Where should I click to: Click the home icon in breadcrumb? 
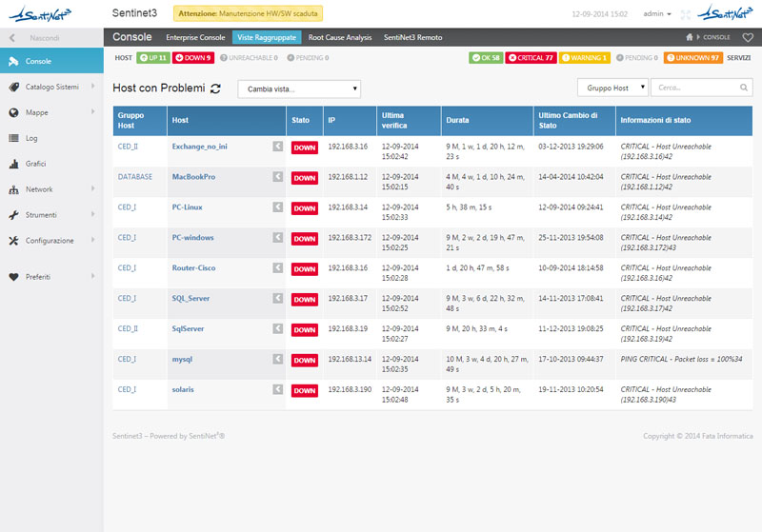click(691, 37)
